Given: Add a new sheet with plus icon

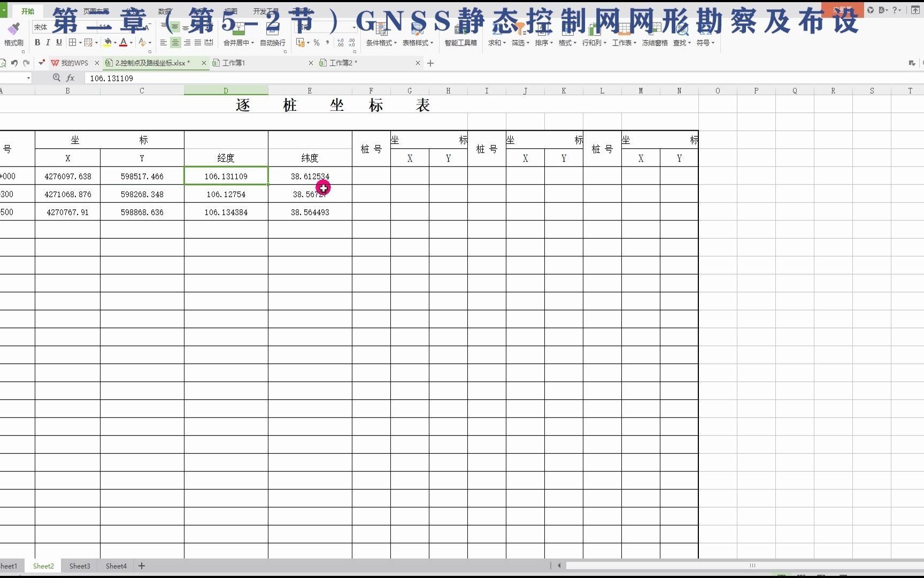Looking at the screenshot, I should point(142,566).
